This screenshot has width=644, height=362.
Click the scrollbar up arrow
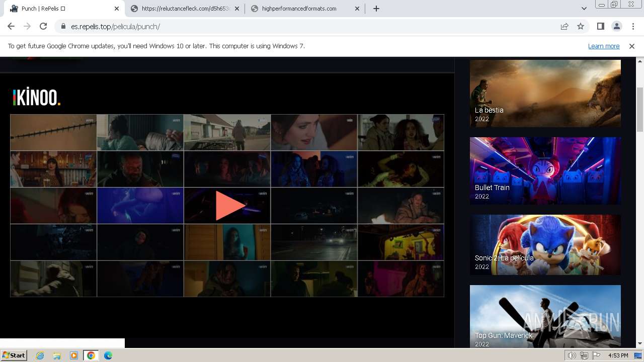tap(639, 61)
